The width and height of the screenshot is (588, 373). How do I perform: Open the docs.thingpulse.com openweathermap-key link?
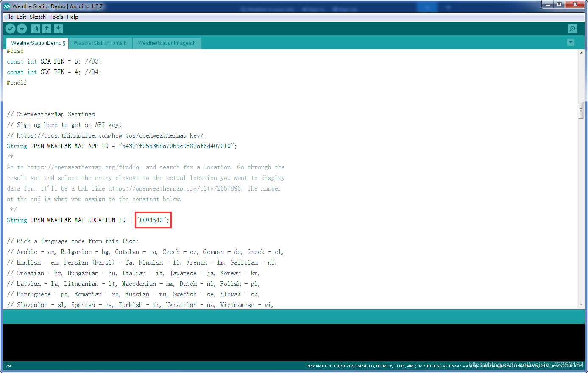[x=110, y=135]
